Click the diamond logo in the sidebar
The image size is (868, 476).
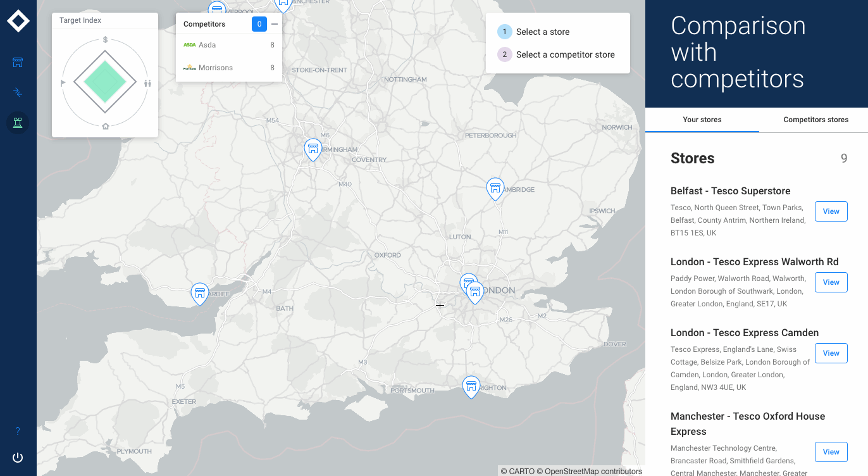pos(18,21)
